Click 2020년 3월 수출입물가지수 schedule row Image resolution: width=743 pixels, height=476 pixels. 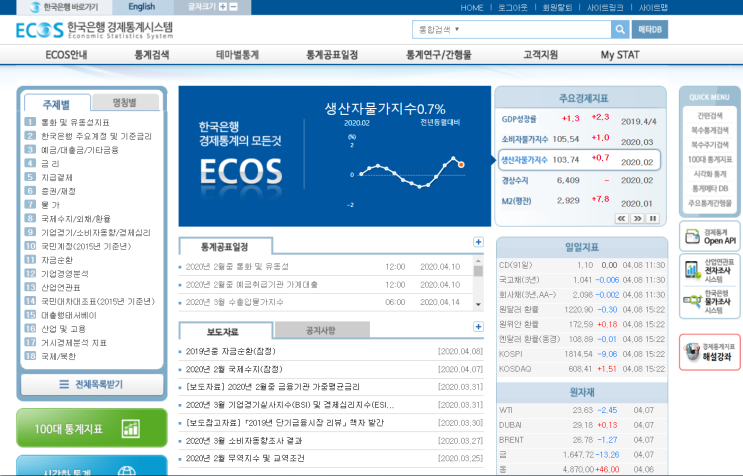pos(326,302)
